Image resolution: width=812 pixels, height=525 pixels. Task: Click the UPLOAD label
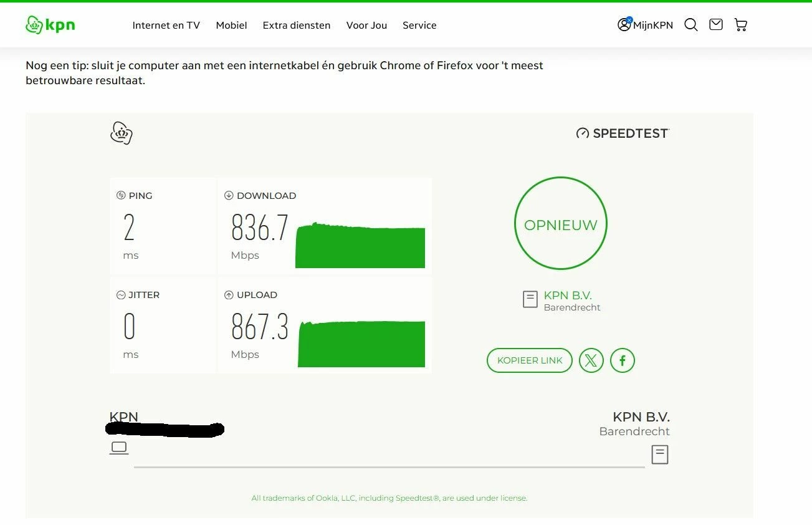[x=257, y=295]
